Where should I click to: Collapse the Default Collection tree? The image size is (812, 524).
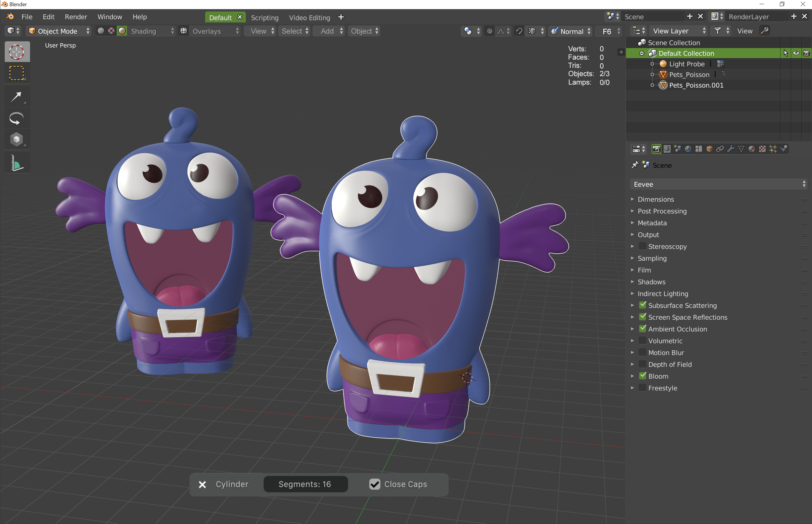[x=641, y=53]
